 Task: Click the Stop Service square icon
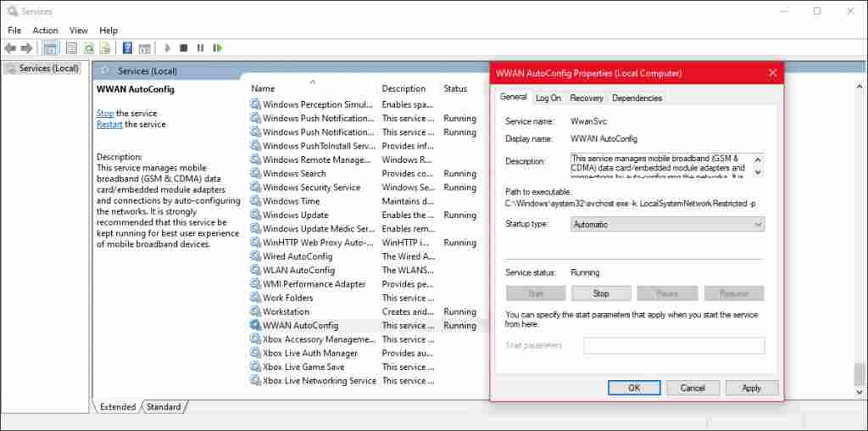[x=184, y=48]
